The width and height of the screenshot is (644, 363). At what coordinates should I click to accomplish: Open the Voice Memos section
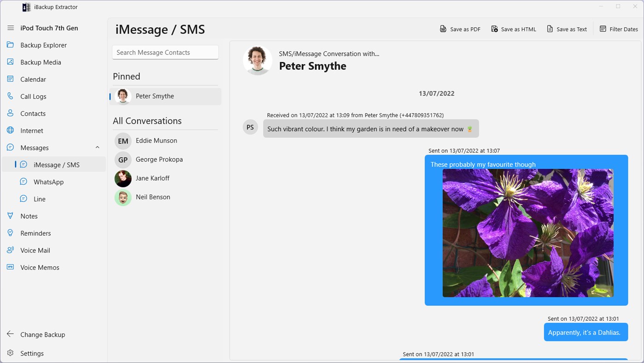pos(40,267)
